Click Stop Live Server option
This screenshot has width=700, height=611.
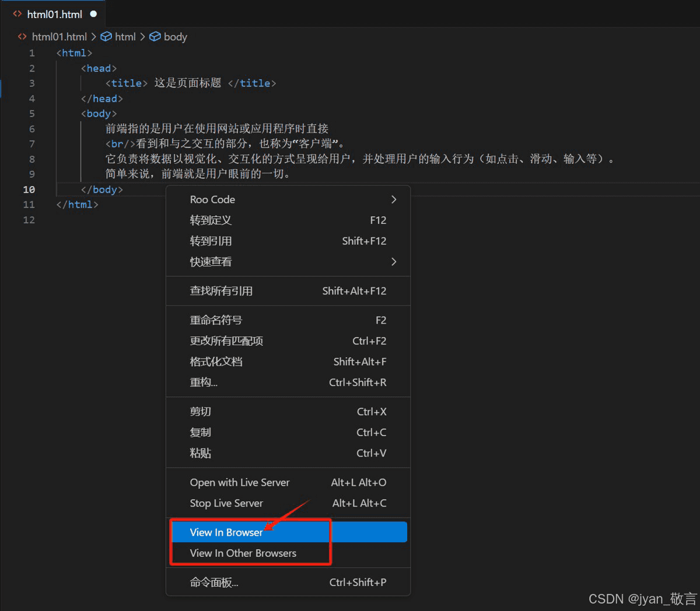(226, 503)
